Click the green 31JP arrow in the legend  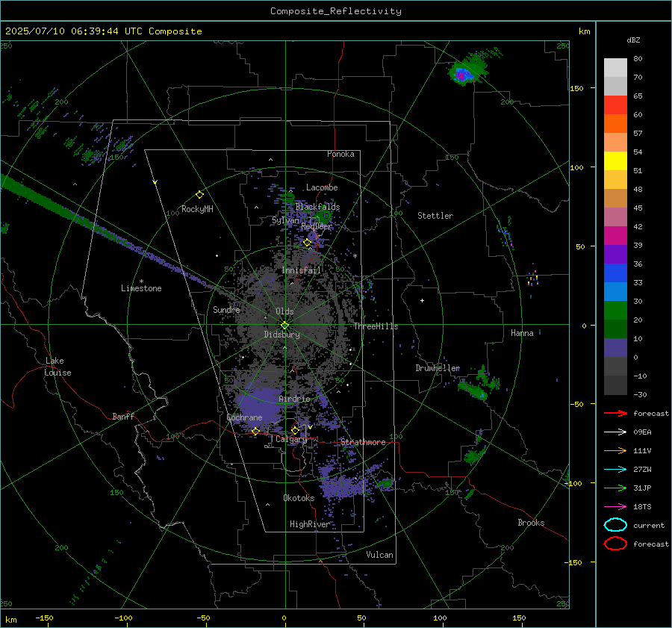615,488
